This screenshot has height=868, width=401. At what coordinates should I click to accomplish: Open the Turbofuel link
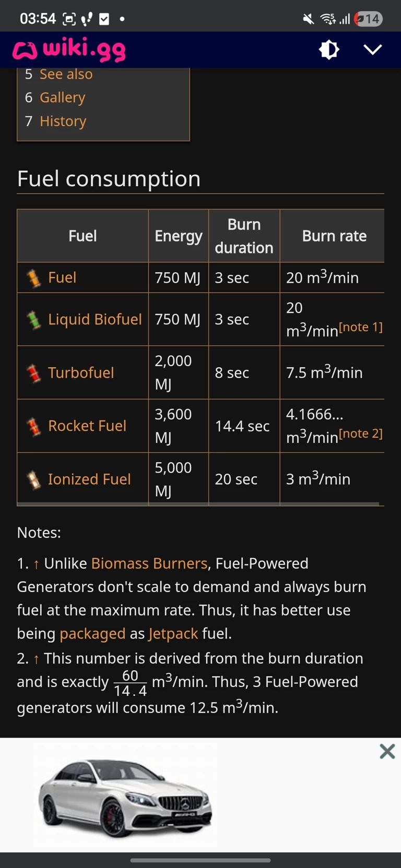(x=81, y=373)
